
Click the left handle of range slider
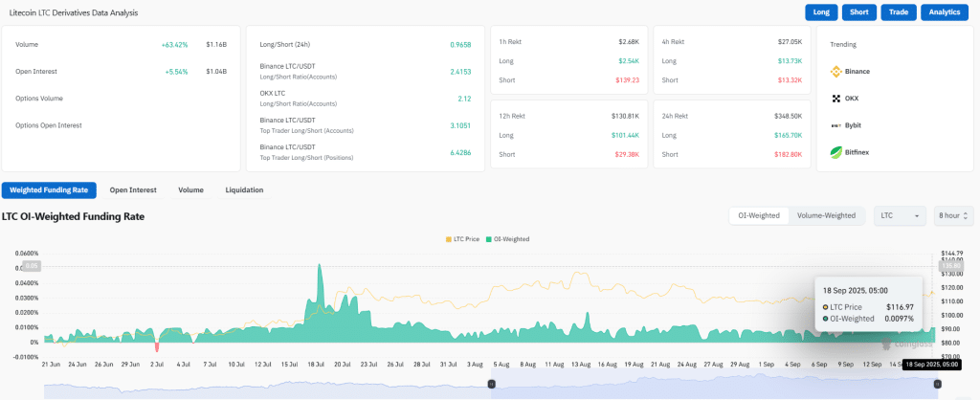coord(492,384)
